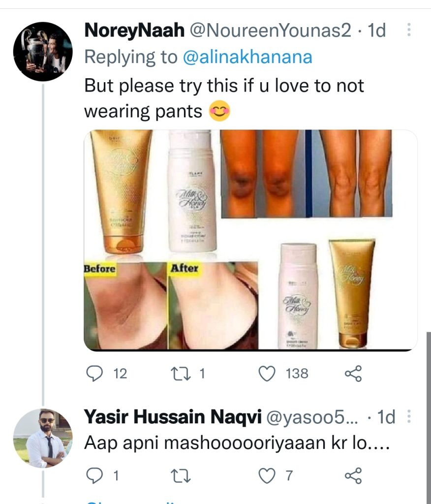The height and width of the screenshot is (504, 431).
Task: Click the 1d timestamp on Yasir's reply
Action: (x=386, y=418)
